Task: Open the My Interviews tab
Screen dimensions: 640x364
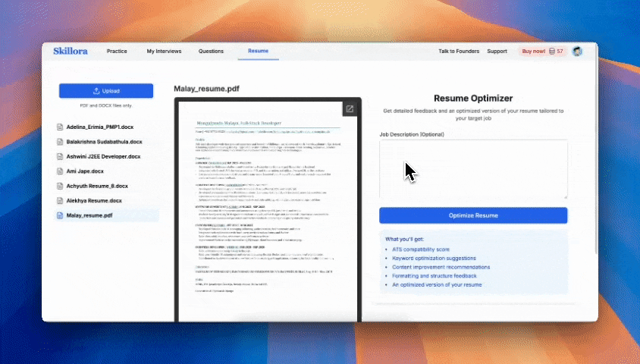Action: pos(164,51)
